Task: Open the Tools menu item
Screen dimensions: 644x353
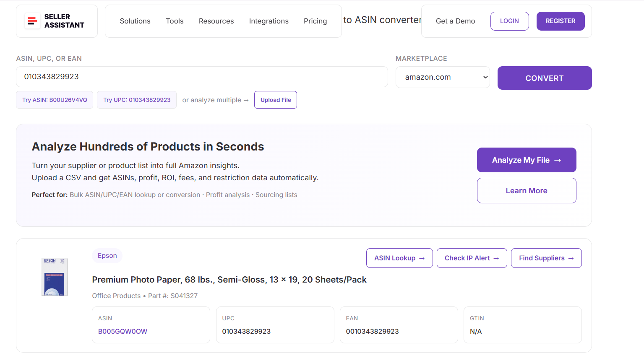Action: [x=175, y=21]
